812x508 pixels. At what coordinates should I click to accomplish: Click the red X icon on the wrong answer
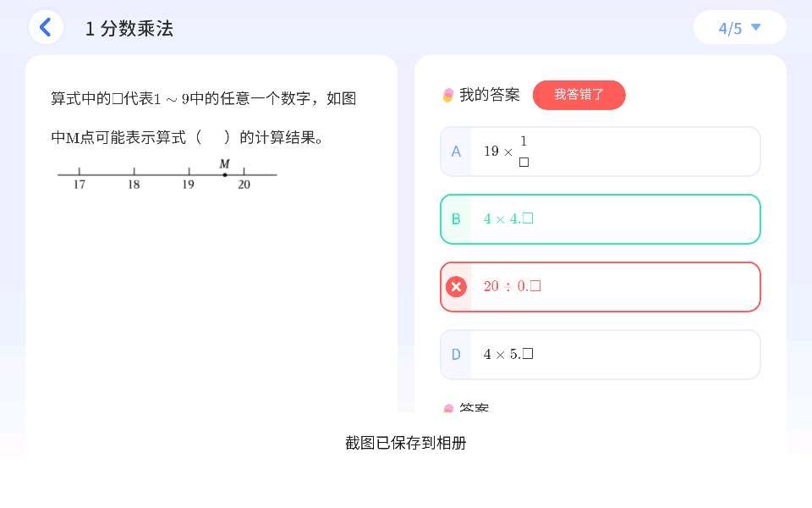tap(456, 287)
